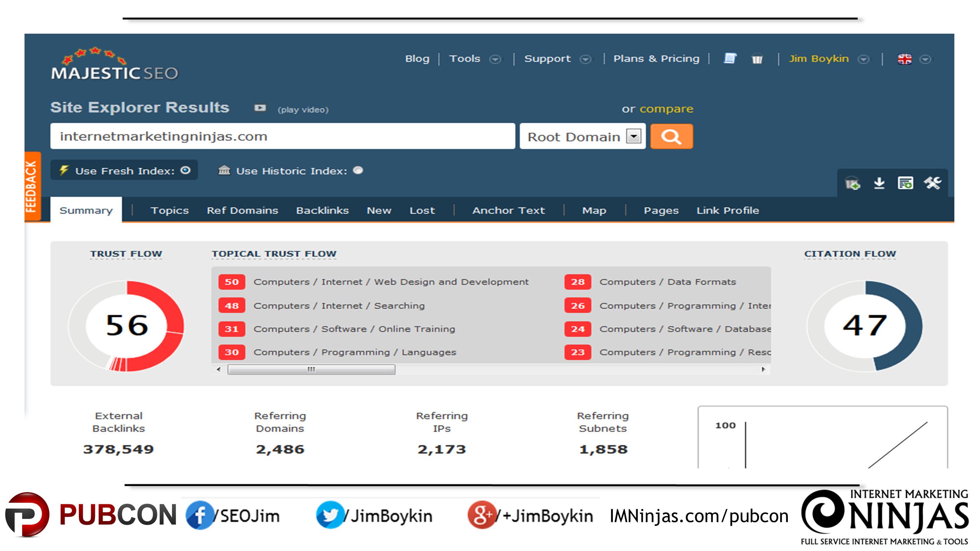
Task: Click the flow metric graph thumbnail
Action: point(823,437)
